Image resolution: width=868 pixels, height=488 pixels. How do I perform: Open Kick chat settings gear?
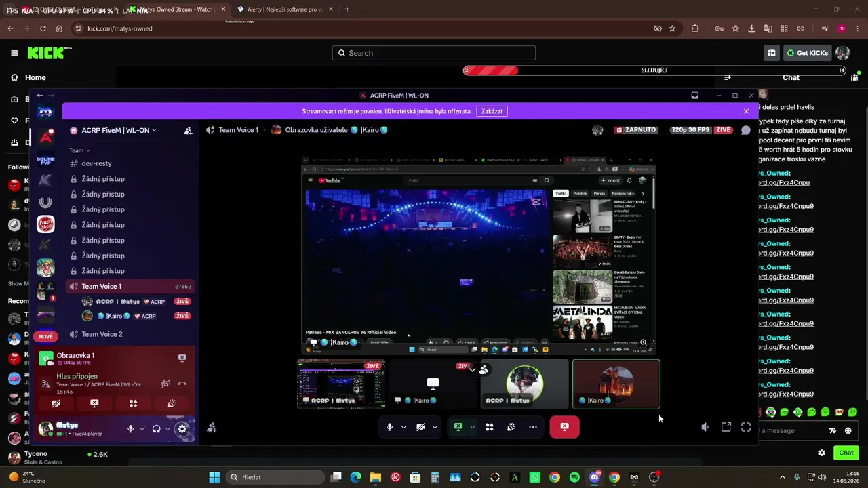[x=822, y=453]
